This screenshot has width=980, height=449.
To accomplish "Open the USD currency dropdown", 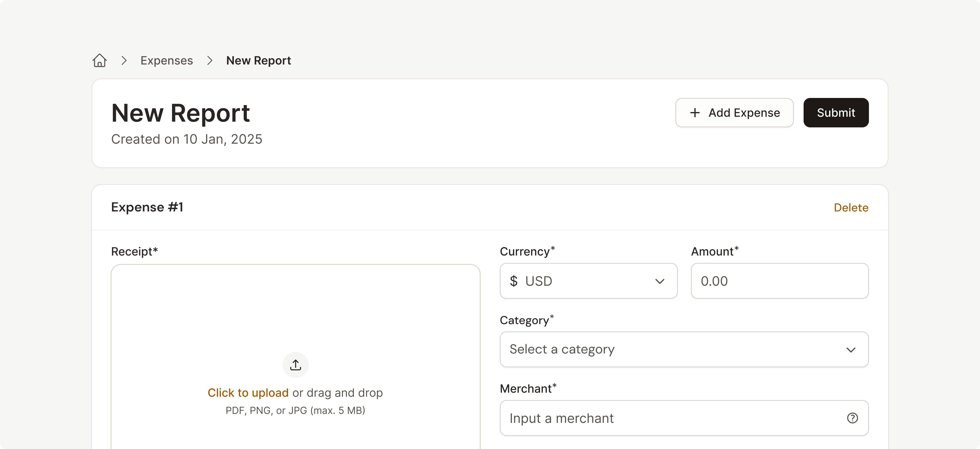I will [588, 281].
